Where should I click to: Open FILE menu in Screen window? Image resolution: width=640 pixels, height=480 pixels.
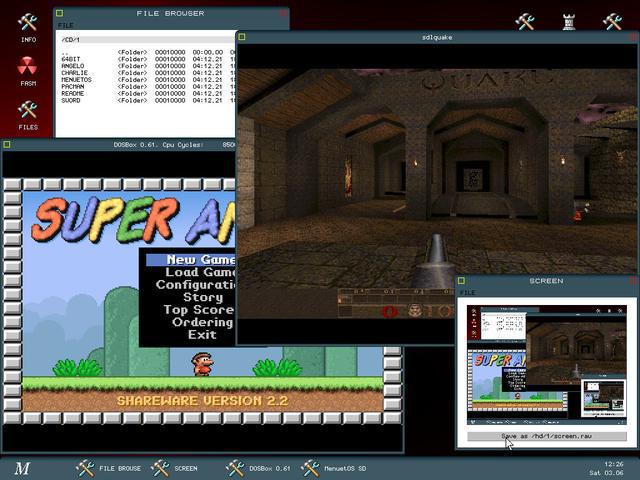[x=467, y=293]
